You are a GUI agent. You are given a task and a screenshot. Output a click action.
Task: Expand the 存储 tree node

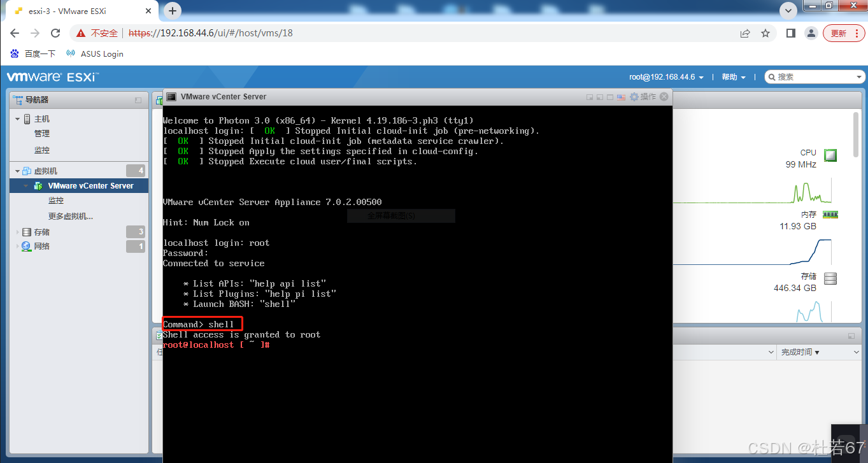pyautogui.click(x=18, y=232)
